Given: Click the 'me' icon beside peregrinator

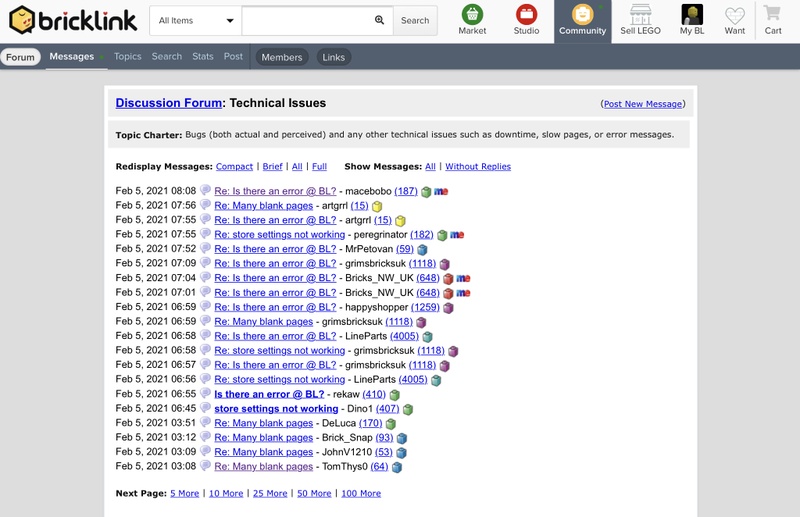Looking at the screenshot, I should (457, 235).
